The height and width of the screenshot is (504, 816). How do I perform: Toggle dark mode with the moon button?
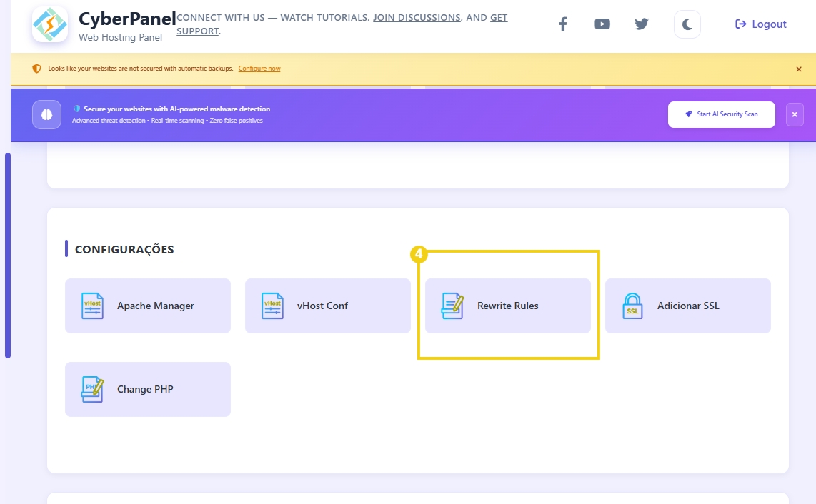pos(687,24)
